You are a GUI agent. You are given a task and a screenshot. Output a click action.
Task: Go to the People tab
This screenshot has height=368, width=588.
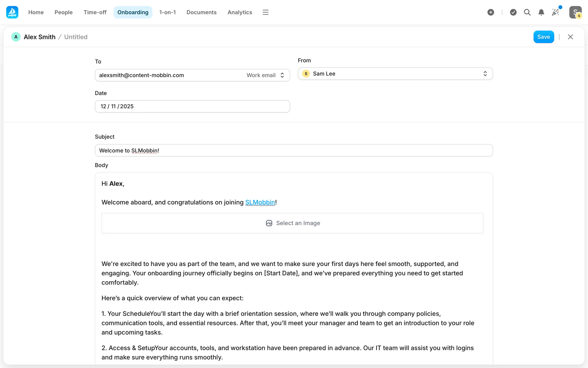[x=63, y=12]
